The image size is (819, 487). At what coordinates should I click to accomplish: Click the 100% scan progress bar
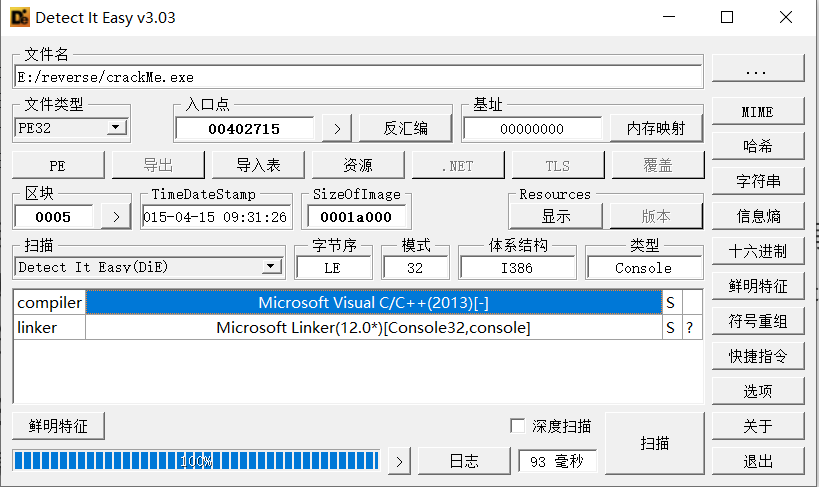click(x=196, y=461)
